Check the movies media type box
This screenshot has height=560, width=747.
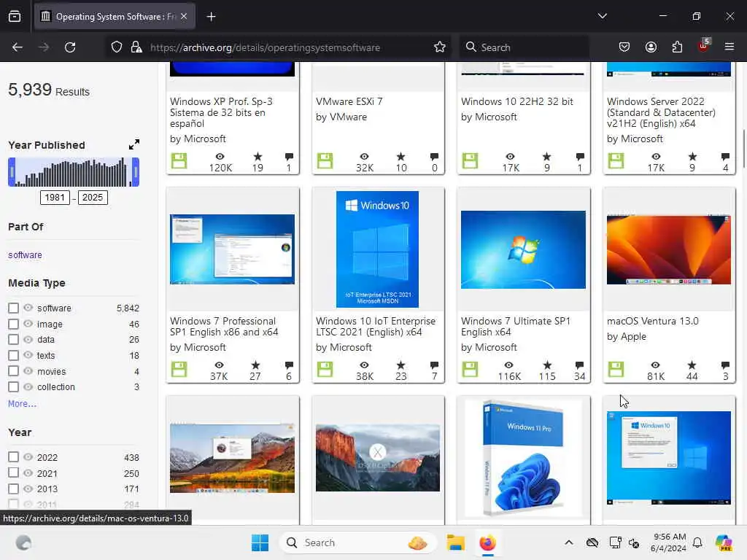coord(13,371)
